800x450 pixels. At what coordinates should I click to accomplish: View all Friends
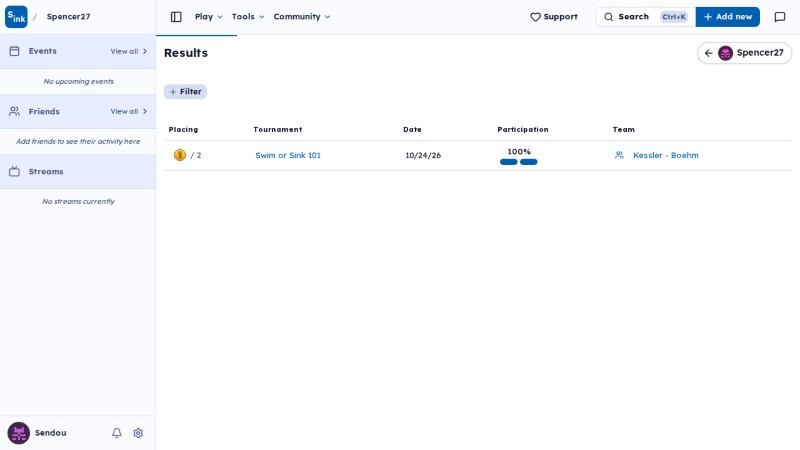click(129, 111)
